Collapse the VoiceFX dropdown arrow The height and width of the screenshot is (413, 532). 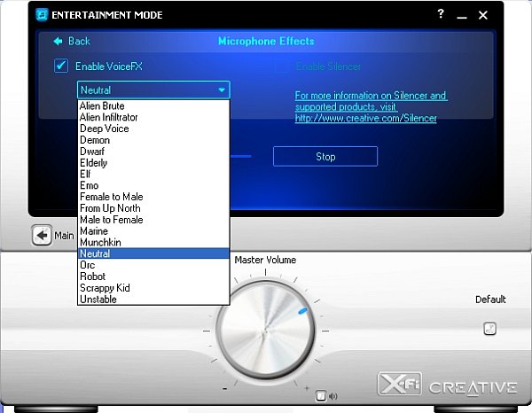click(x=222, y=90)
